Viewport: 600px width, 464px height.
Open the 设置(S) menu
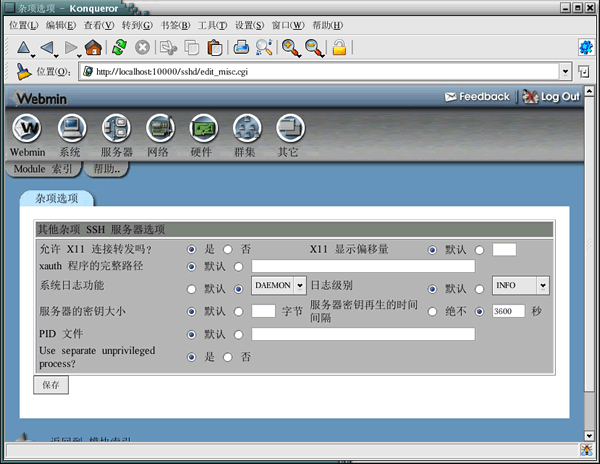pyautogui.click(x=249, y=25)
